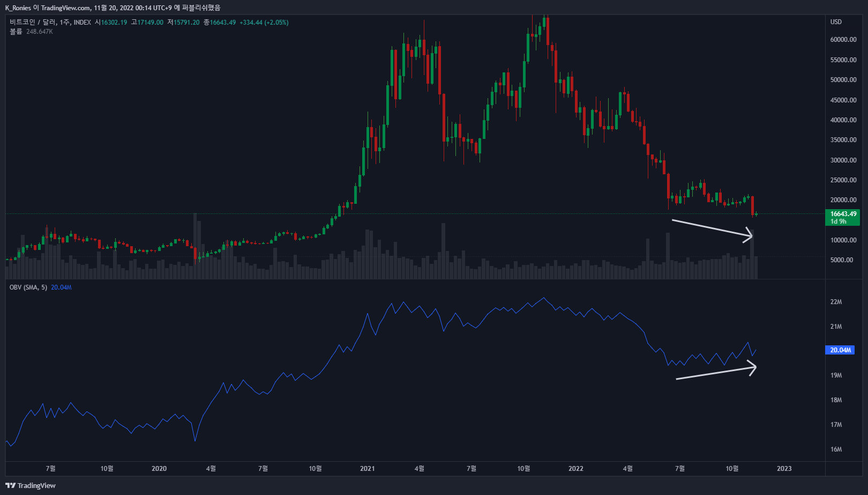
Task: Click the open value 시16302.19
Action: (111, 23)
